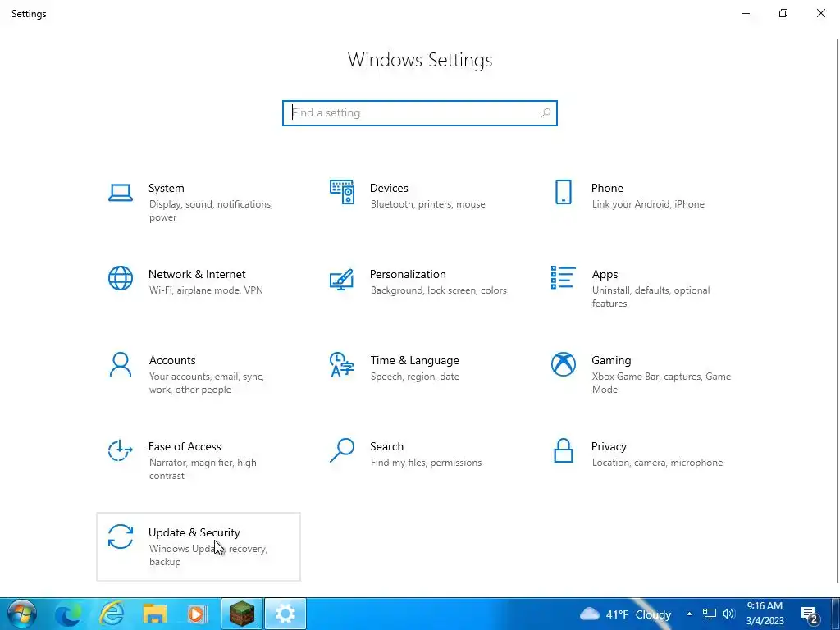Open Time & Language heading

[x=414, y=361]
